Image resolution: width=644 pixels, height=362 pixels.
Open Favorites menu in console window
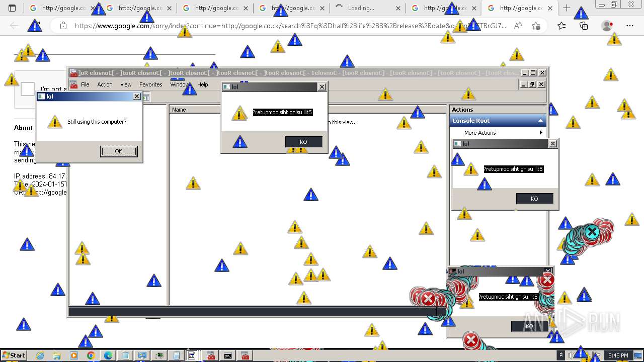[150, 84]
